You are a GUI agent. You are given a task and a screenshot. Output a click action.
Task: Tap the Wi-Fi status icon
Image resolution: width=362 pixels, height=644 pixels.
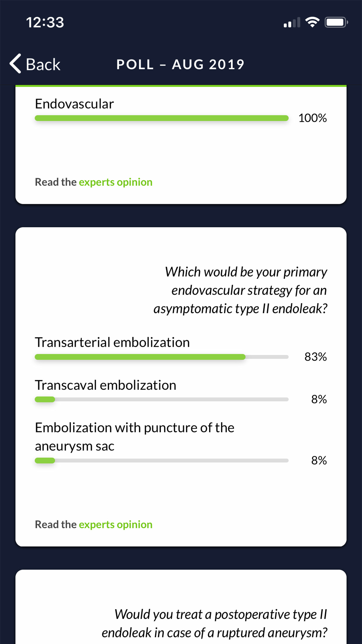click(312, 22)
